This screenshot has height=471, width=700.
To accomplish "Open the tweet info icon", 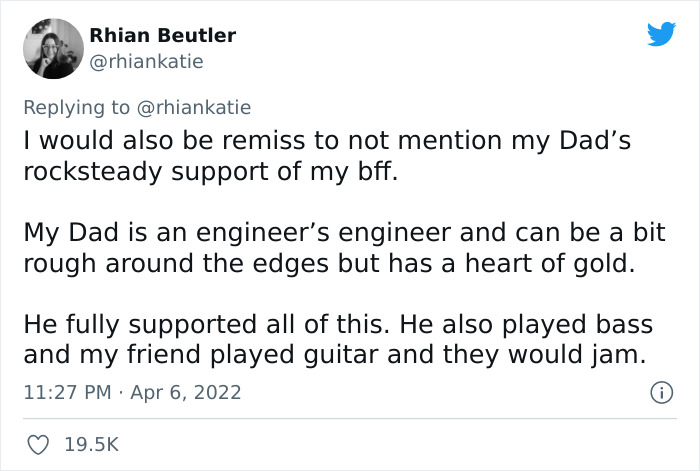I will [660, 392].
